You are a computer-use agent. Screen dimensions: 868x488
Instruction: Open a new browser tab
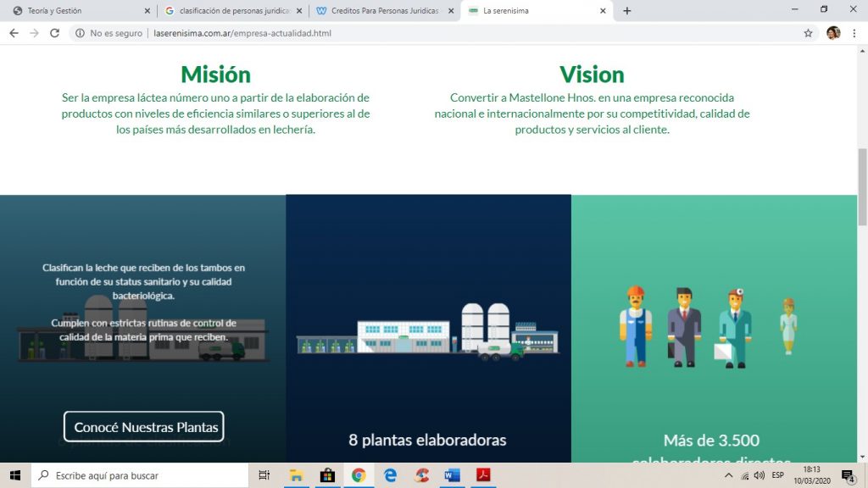(626, 10)
